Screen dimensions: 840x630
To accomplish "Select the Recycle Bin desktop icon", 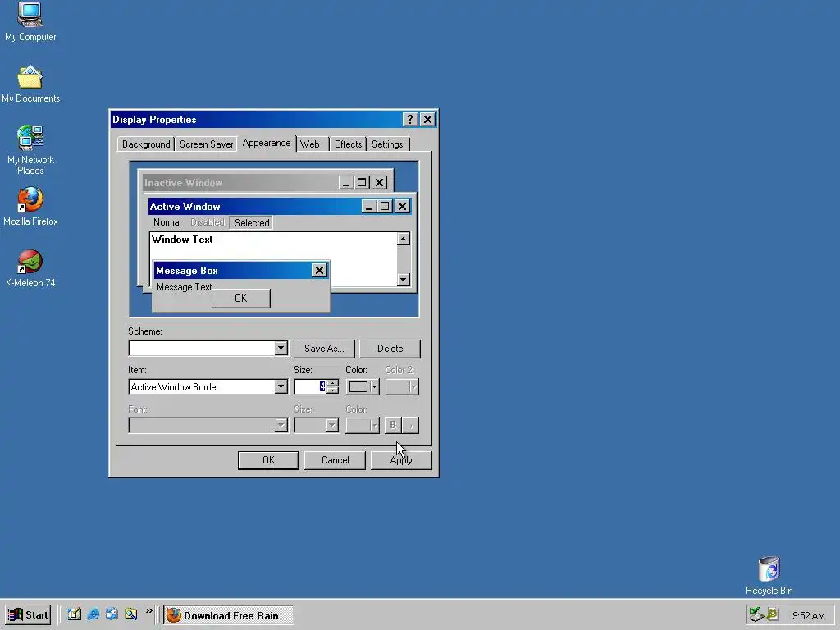I will (x=769, y=575).
